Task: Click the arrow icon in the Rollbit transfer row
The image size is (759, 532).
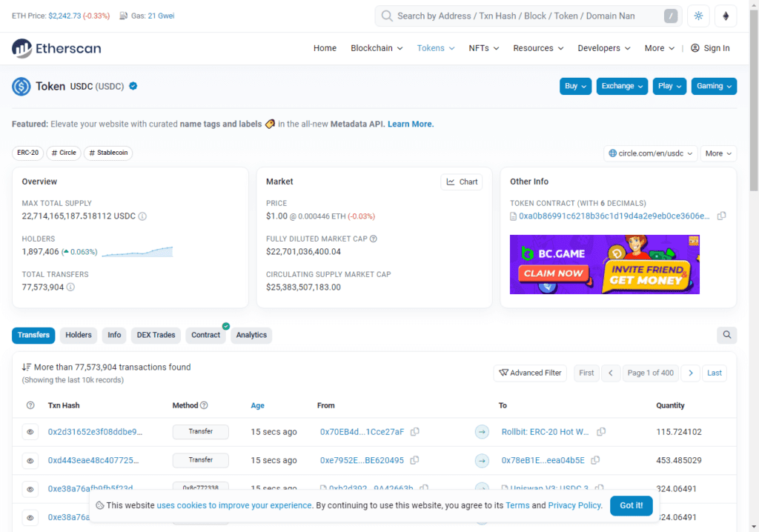Action: pos(482,432)
